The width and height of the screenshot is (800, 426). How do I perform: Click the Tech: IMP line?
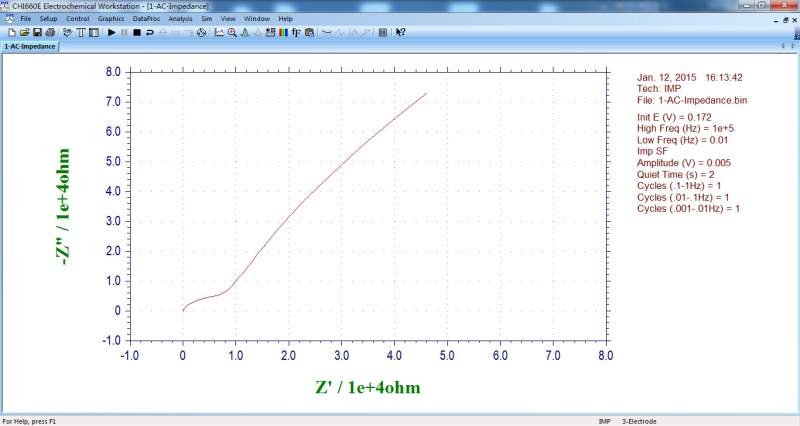click(659, 89)
